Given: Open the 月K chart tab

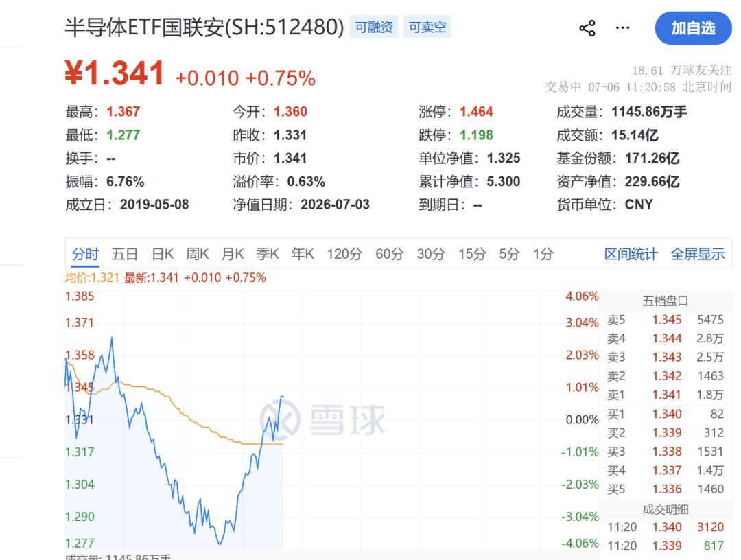Looking at the screenshot, I should click(233, 254).
